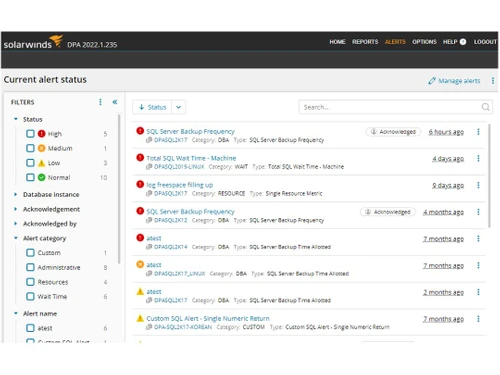Image resolution: width=500 pixels, height=375 pixels.
Task: Collapse the Status filter section
Action: click(16, 119)
